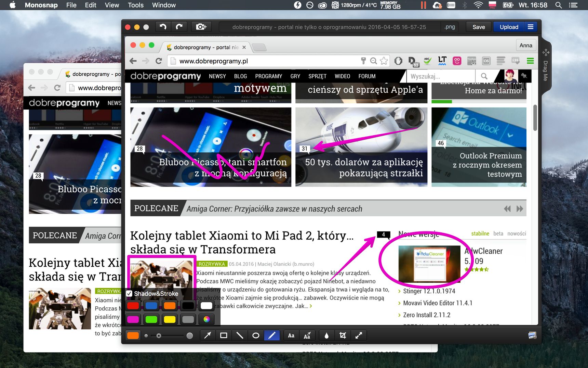
Task: Select the Text Aa tool
Action: point(291,335)
